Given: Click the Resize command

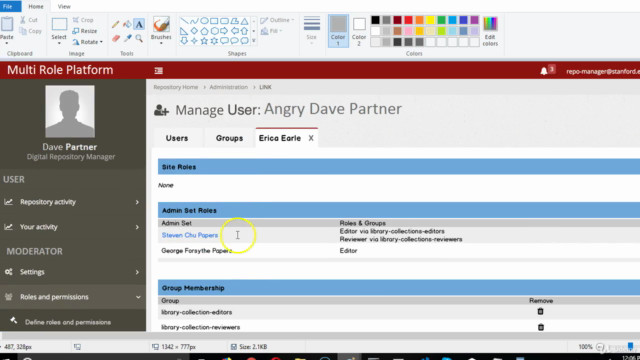Looking at the screenshot, I should tap(85, 31).
